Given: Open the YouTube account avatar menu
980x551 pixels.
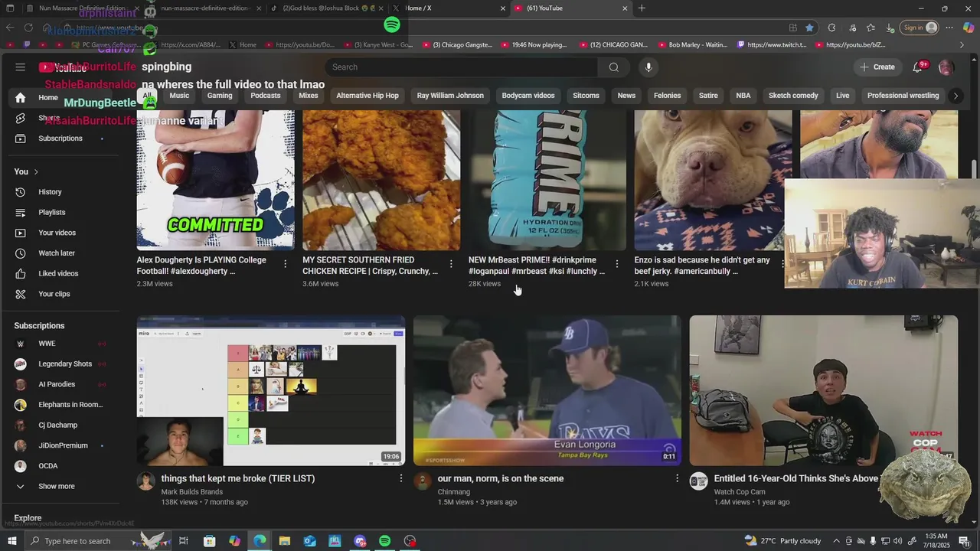Looking at the screenshot, I should point(946,67).
